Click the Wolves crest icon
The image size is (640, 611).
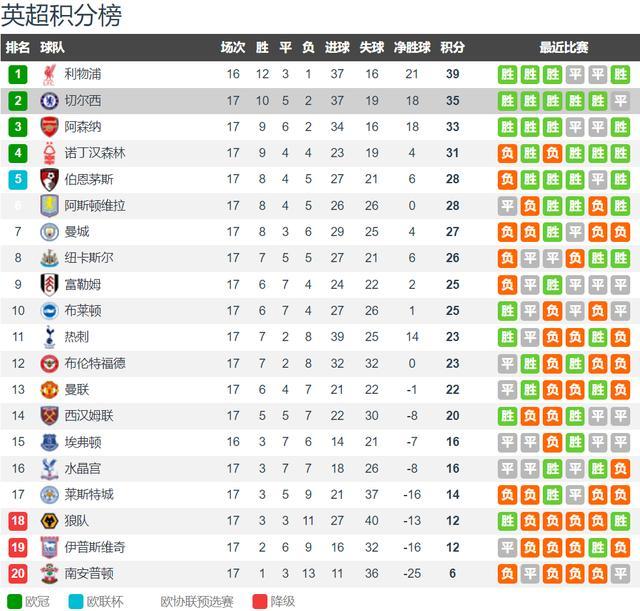coord(49,521)
